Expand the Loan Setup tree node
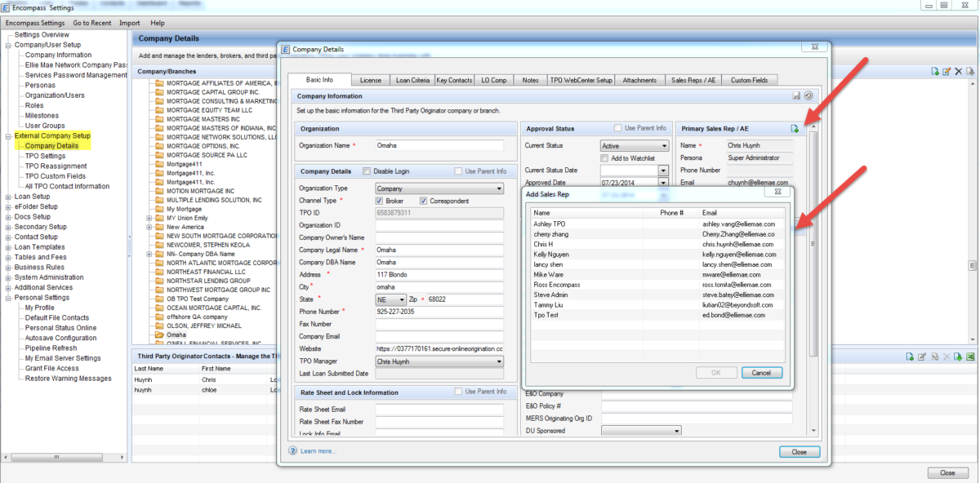Viewport: 980px width, 483px height. [8, 197]
